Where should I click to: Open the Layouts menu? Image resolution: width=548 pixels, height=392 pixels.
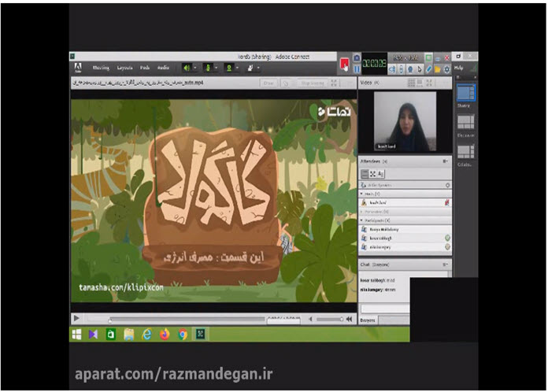point(124,68)
